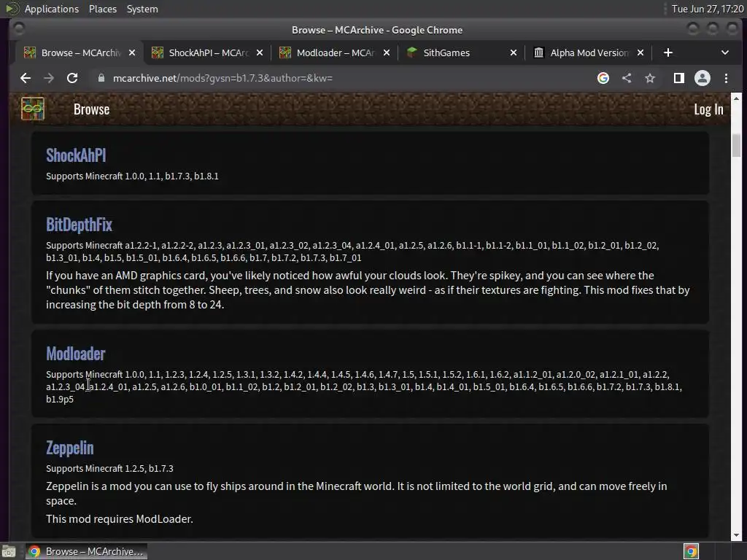This screenshot has width=747, height=560.
Task: Open the Modloader mod link
Action: (75, 354)
